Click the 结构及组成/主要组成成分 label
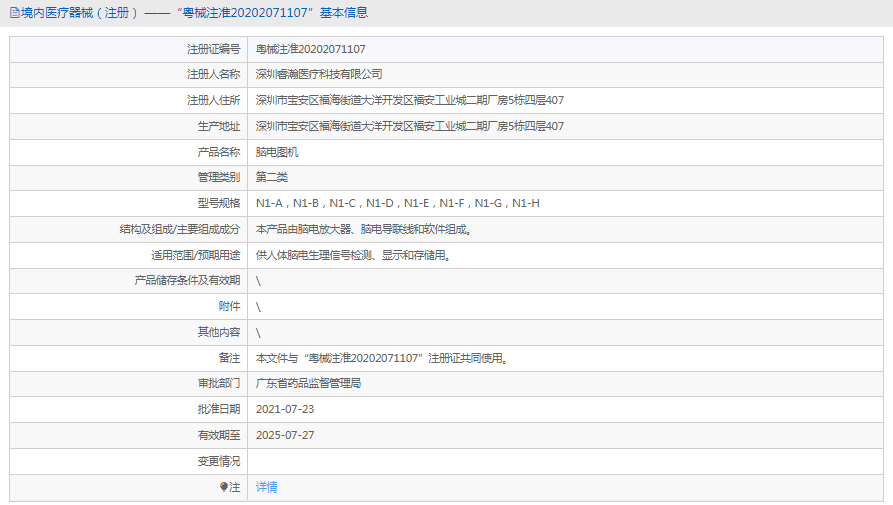Screen dimensions: 893x505 (180, 229)
